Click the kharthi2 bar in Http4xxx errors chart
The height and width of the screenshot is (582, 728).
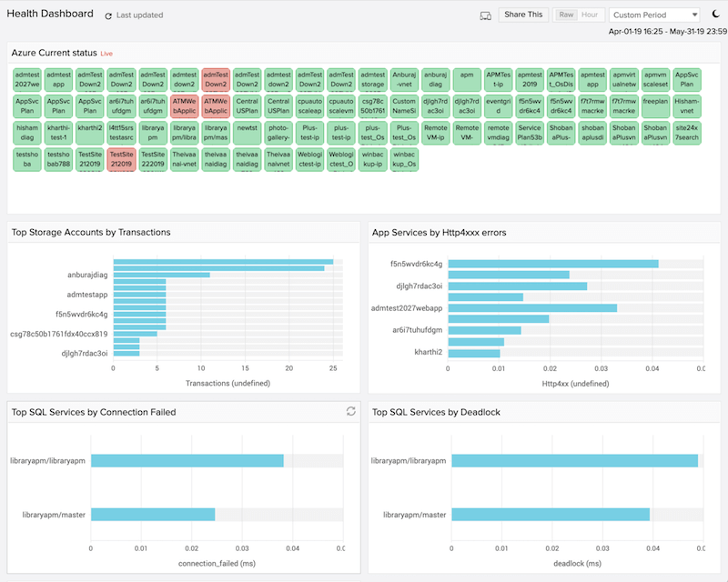(474, 353)
